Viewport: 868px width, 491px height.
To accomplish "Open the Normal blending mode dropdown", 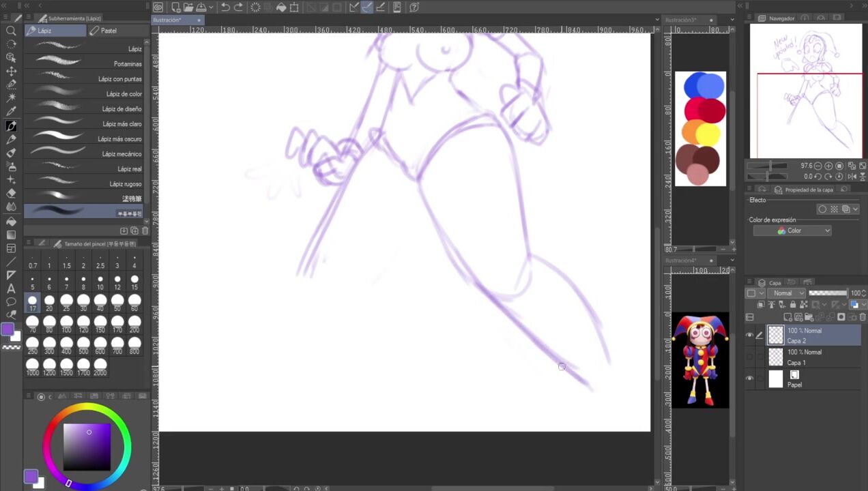I will click(x=787, y=293).
